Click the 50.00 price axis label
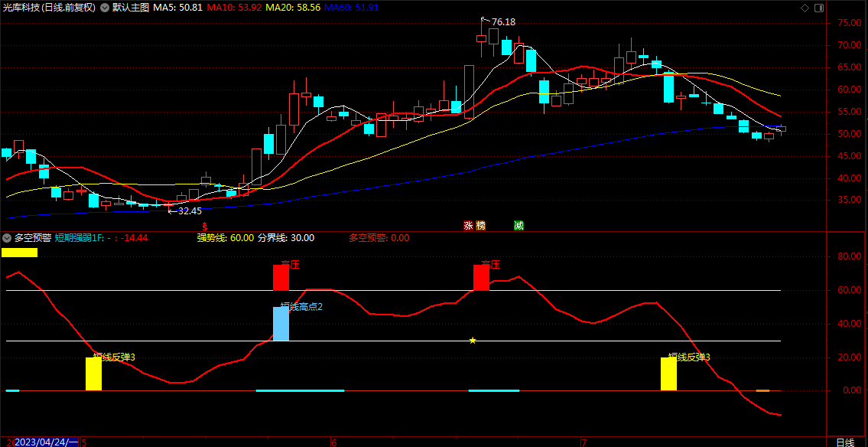Screen dimensions: 868x447 (x=849, y=134)
